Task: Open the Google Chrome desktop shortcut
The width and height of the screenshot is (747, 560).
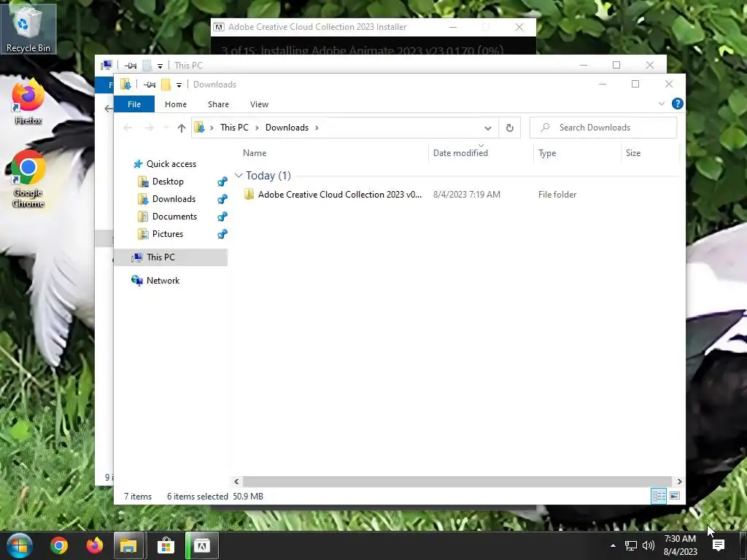Action: coord(28,179)
